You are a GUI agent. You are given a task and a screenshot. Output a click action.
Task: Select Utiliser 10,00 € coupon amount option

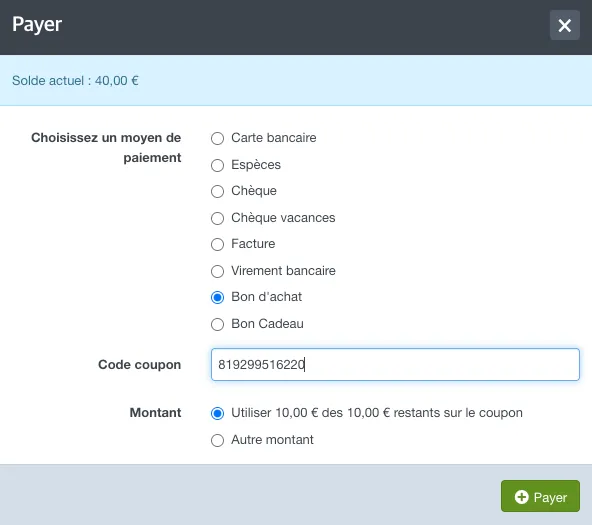(x=217, y=413)
